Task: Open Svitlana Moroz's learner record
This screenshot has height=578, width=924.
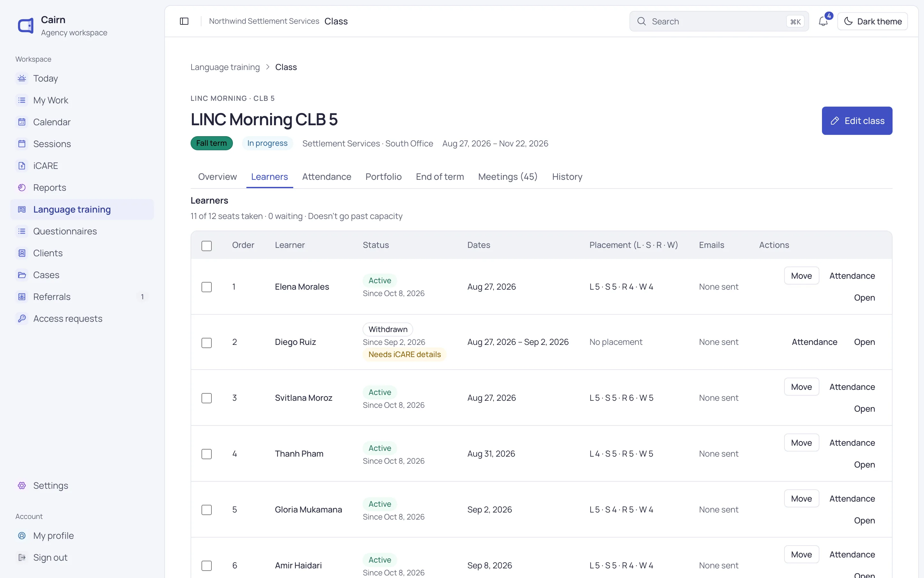Action: pos(864,409)
